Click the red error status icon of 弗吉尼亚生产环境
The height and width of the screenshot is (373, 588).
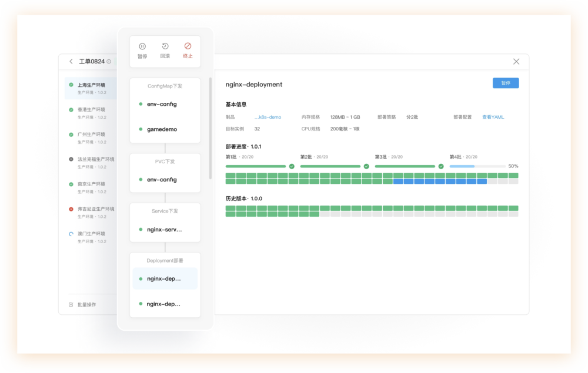[x=71, y=209]
